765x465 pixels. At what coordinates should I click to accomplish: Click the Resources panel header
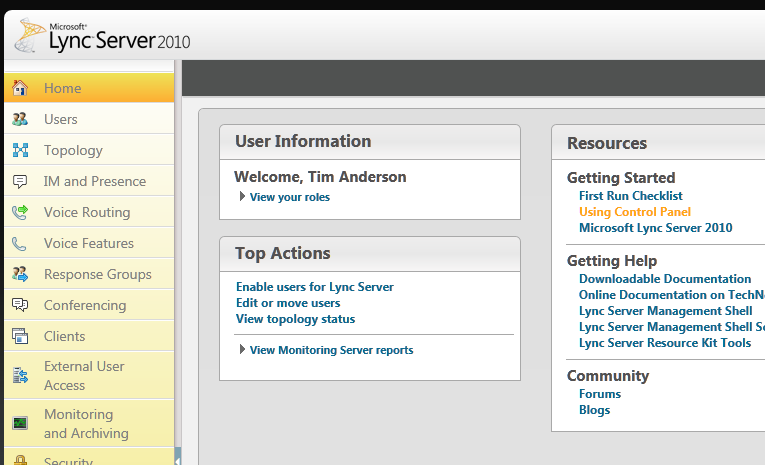pyautogui.click(x=658, y=142)
